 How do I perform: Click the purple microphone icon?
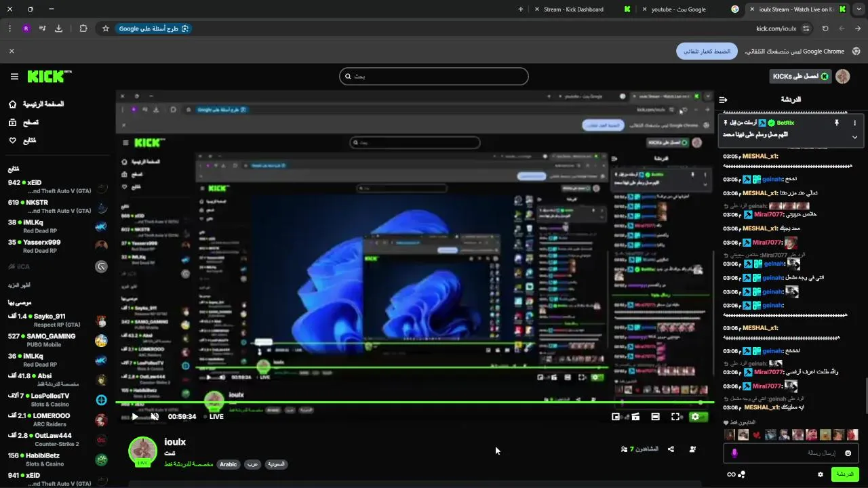pos(734,453)
